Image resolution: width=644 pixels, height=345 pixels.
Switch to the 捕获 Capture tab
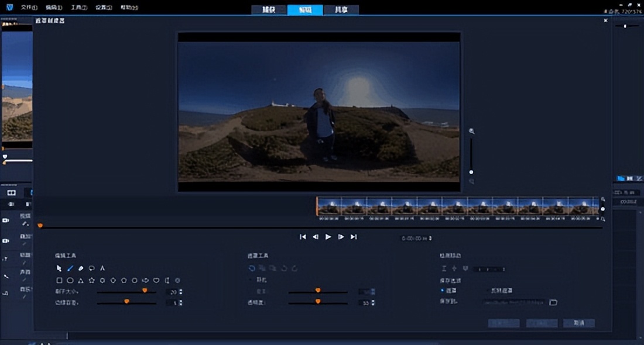[x=269, y=9]
